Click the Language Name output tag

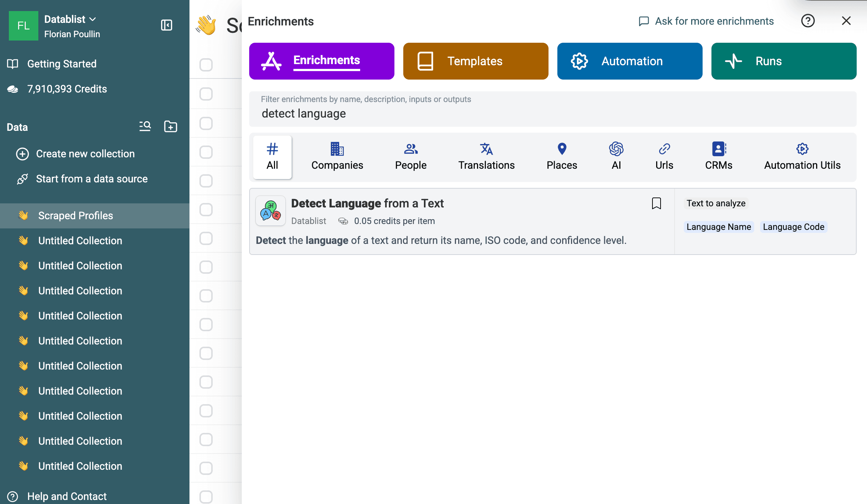point(719,227)
